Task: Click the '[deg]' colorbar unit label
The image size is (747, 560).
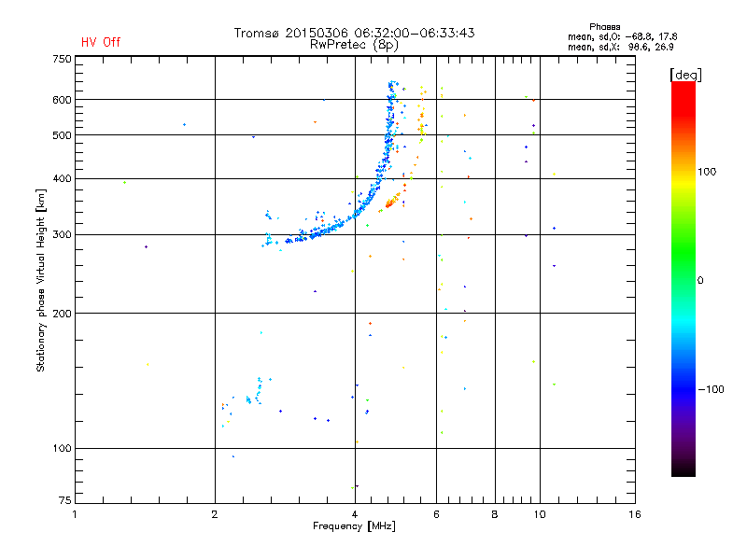Action: tap(685, 75)
